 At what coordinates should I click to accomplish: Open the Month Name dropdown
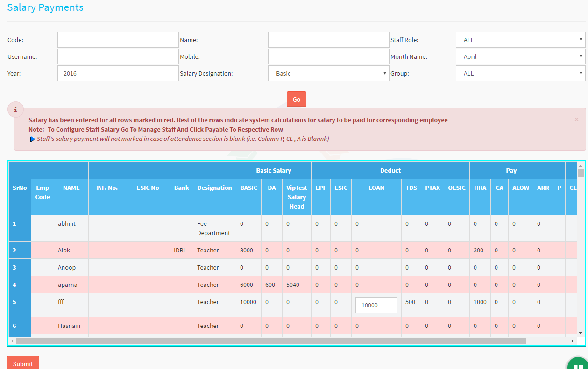(520, 57)
